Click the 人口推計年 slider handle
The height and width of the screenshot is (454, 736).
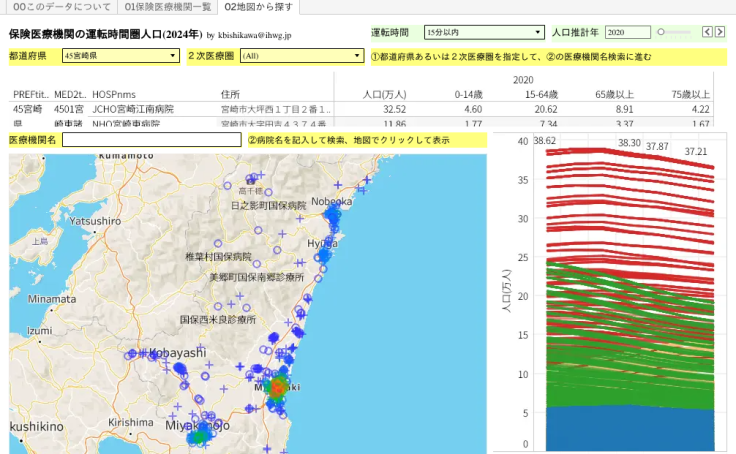pos(661,32)
